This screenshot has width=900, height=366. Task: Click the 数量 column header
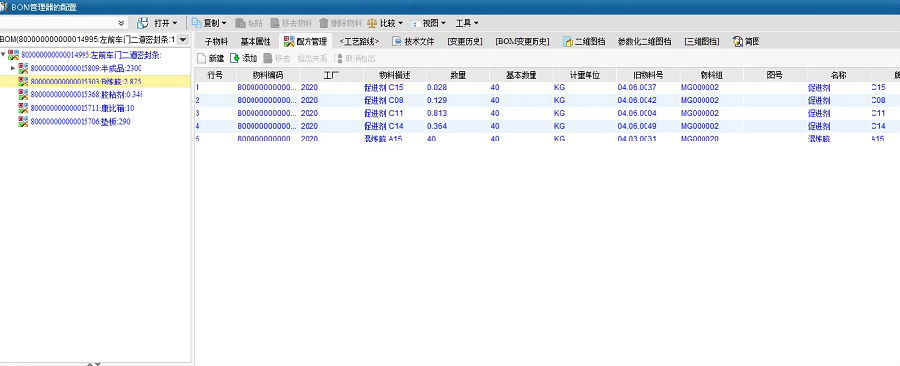(458, 75)
